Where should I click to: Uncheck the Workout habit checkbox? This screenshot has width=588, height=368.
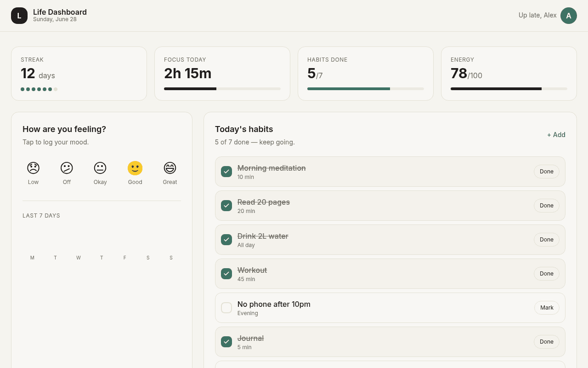click(226, 274)
